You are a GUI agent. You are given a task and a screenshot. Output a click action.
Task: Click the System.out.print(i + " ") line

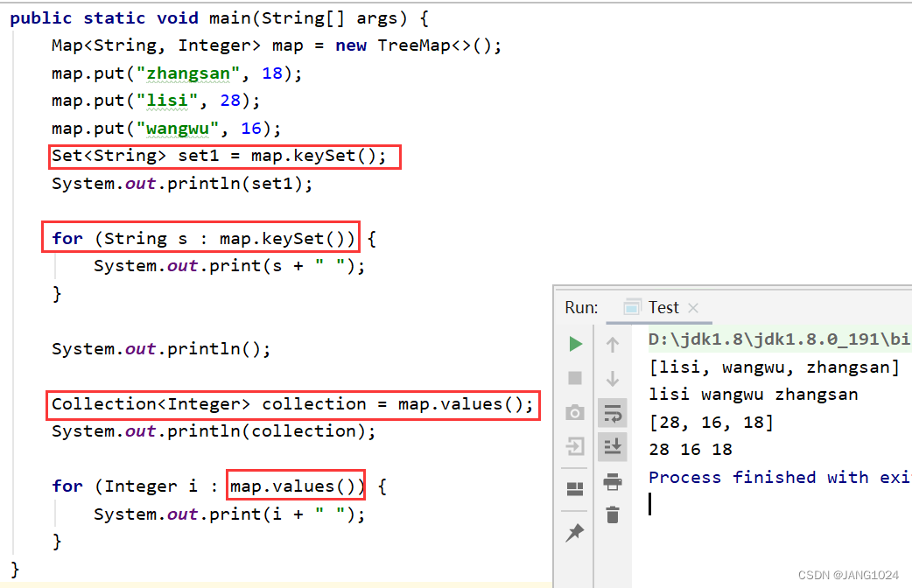point(229,514)
